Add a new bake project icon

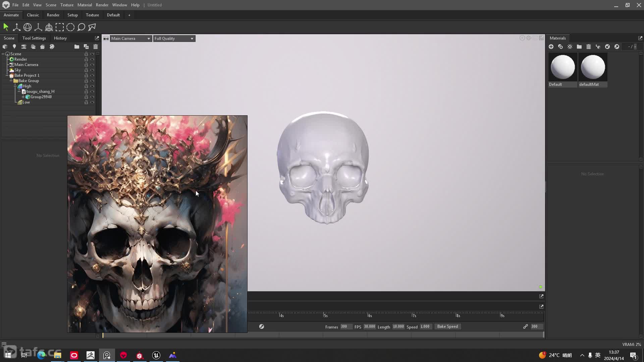pos(43,47)
